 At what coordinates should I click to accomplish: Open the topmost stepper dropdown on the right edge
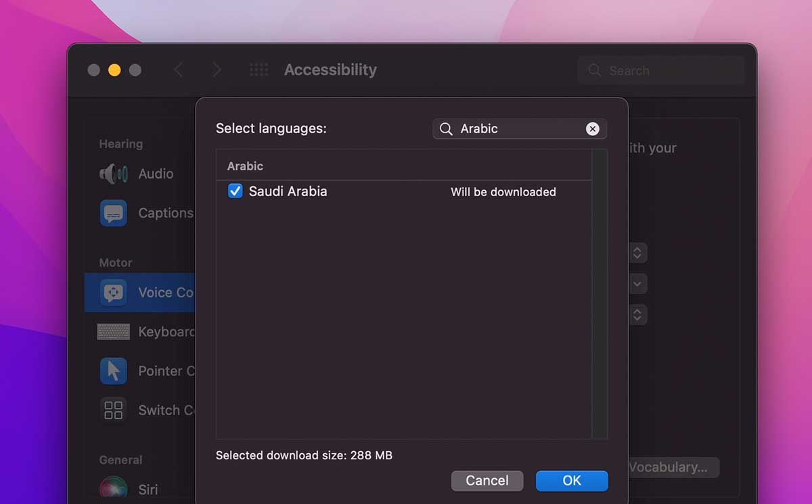pos(637,253)
